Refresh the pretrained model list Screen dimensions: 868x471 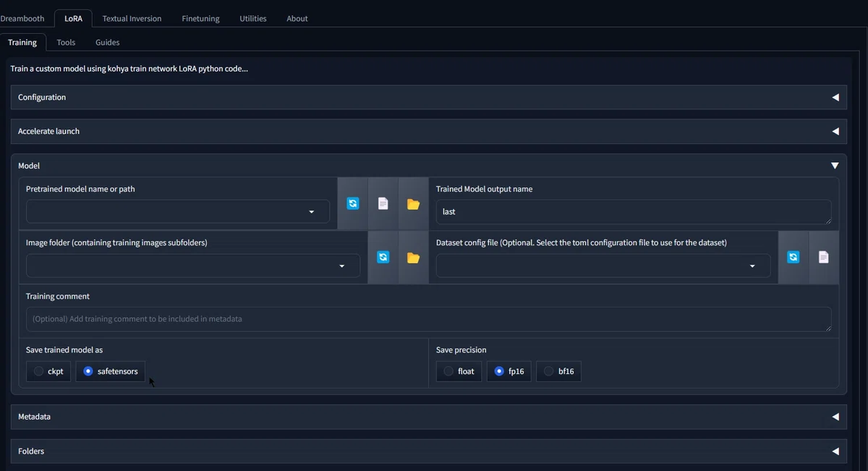coord(353,204)
